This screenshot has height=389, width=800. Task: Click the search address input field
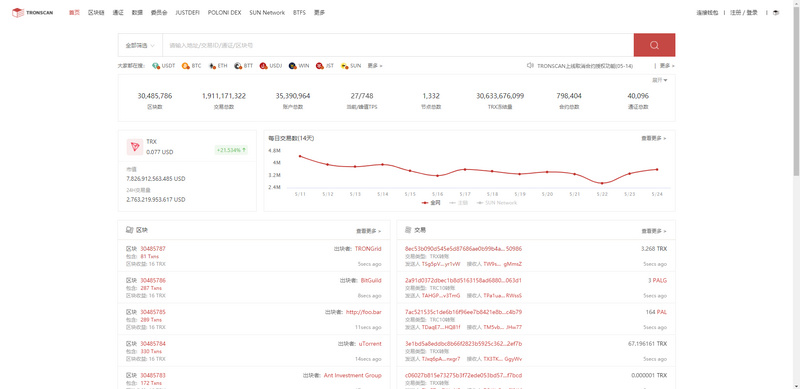click(x=398, y=45)
